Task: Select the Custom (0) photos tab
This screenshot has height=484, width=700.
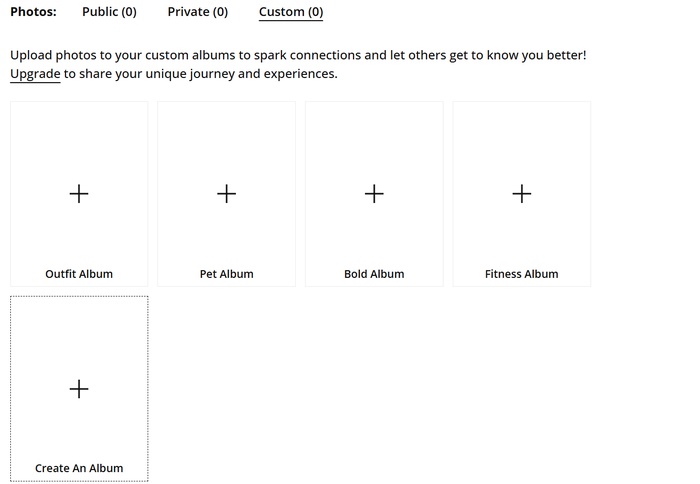Action: coord(291,12)
